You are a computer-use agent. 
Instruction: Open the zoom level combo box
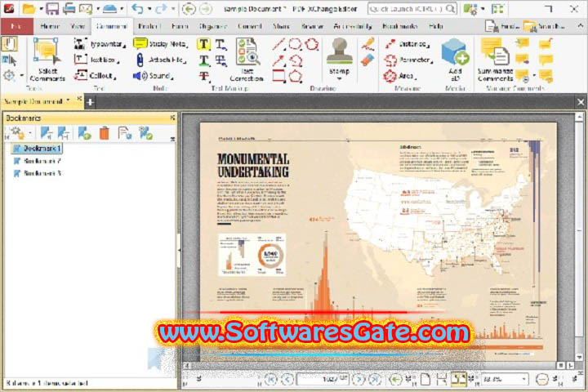coord(505,379)
